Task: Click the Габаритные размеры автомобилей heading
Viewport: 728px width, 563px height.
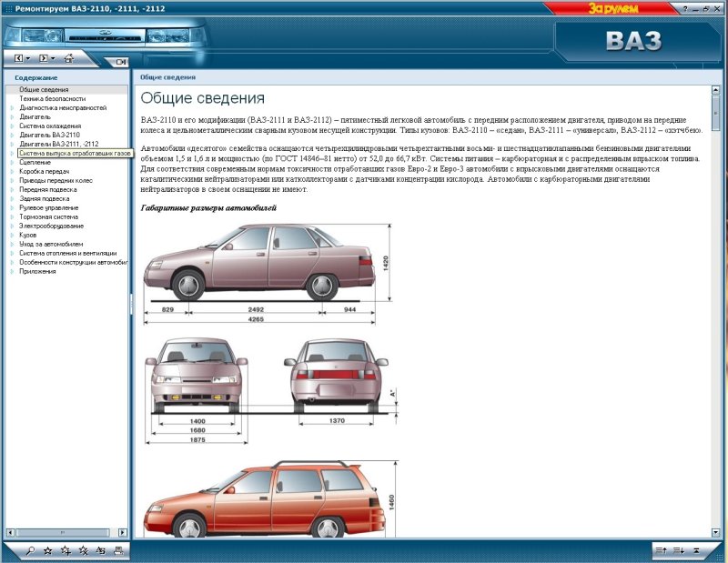Action: pyautogui.click(x=208, y=208)
